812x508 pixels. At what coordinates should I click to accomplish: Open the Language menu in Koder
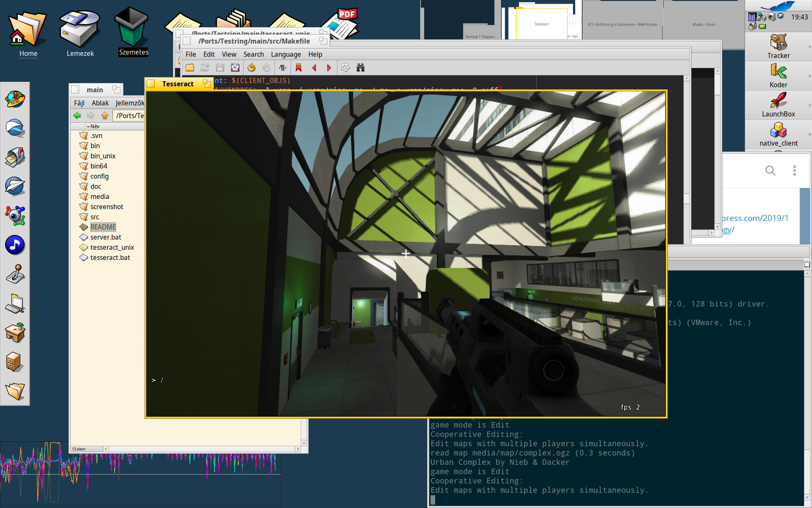(286, 54)
